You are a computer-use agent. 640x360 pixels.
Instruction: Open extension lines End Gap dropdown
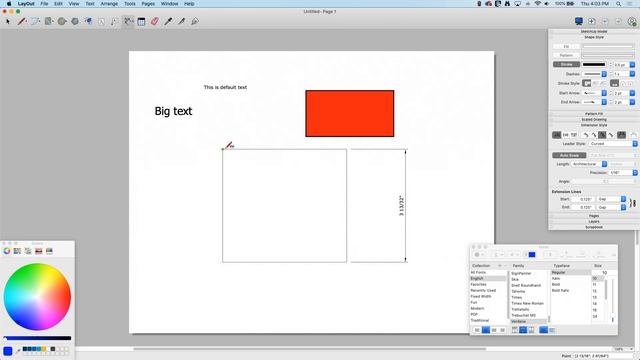[611, 207]
